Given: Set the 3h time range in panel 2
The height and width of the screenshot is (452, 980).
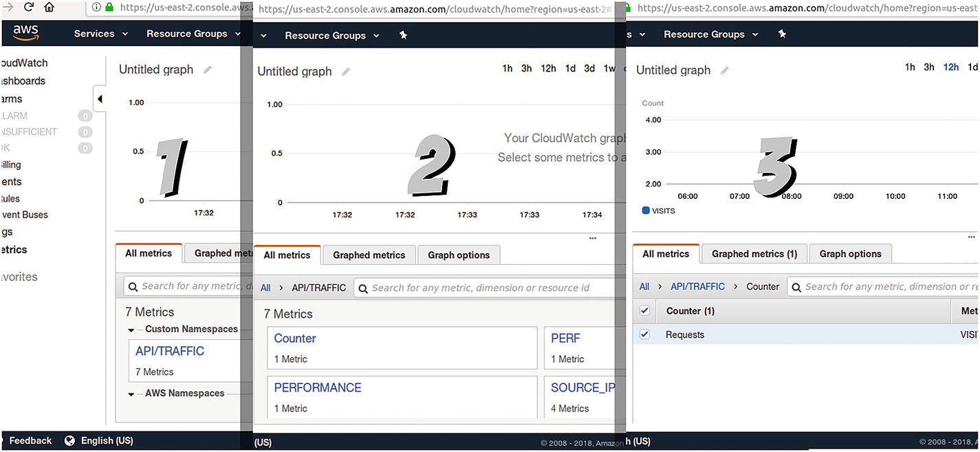Looking at the screenshot, I should tap(526, 68).
